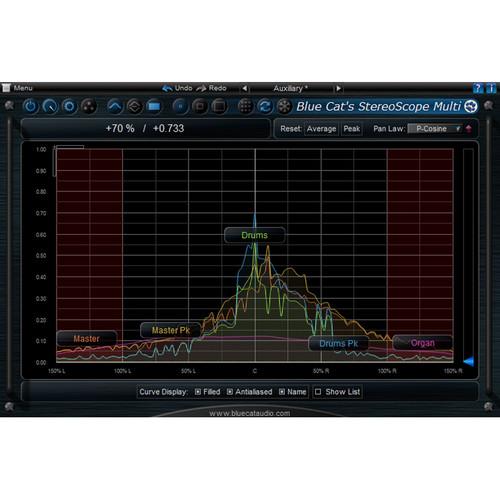This screenshot has height=500, width=500.
Task: Click the circular arrows refresh icon
Action: pos(265,107)
